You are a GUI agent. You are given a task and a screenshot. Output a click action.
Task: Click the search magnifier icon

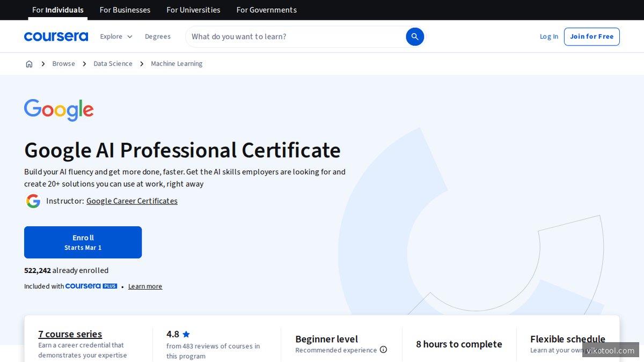coord(414,36)
